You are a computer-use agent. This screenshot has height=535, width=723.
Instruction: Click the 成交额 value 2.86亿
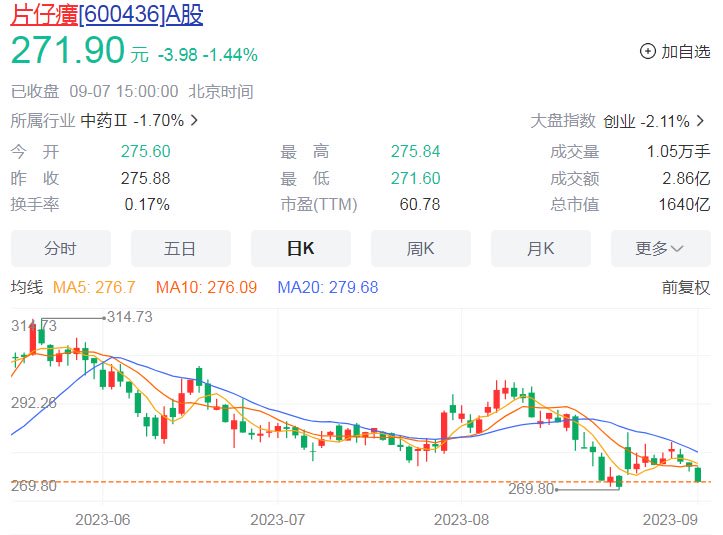point(686,178)
